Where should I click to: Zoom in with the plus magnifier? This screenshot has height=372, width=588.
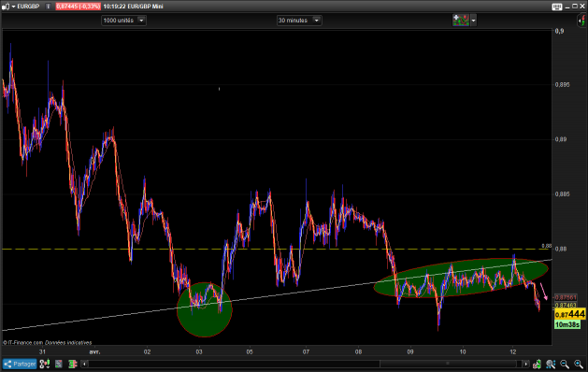(579, 364)
